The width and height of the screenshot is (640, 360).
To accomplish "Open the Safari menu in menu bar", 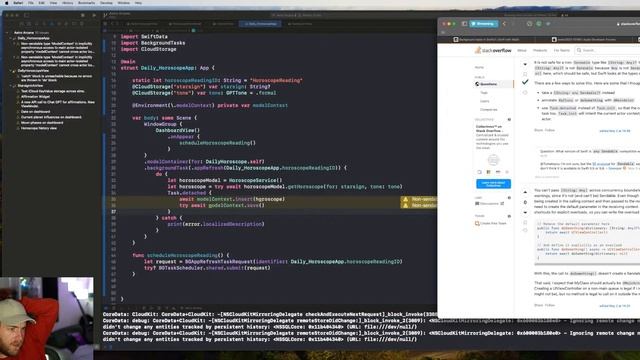I will click(x=18, y=3).
